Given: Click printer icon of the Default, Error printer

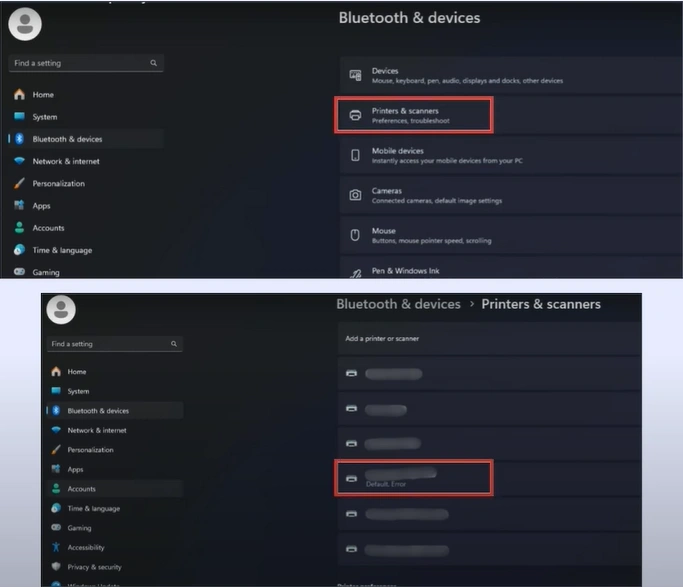Looking at the screenshot, I should [351, 479].
